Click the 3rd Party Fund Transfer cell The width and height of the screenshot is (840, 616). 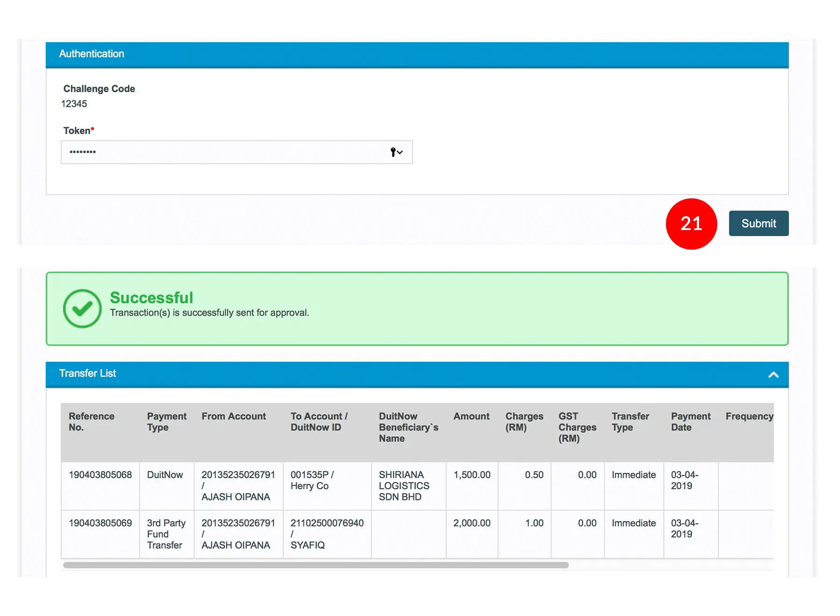166,534
